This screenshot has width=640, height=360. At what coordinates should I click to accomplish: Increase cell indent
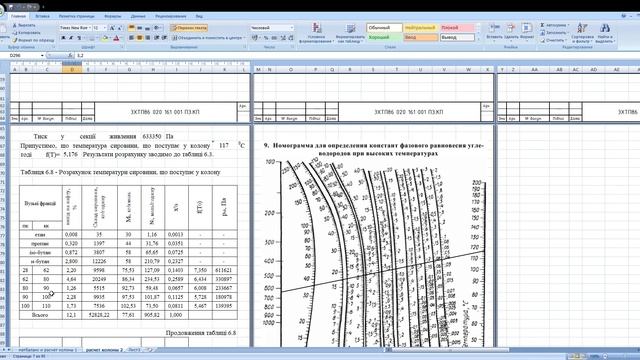coord(164,38)
